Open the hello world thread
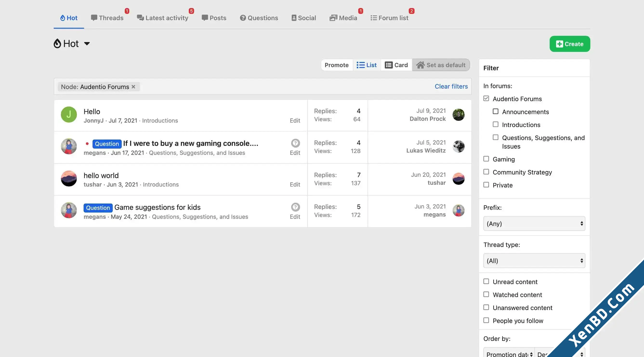 [x=101, y=176]
